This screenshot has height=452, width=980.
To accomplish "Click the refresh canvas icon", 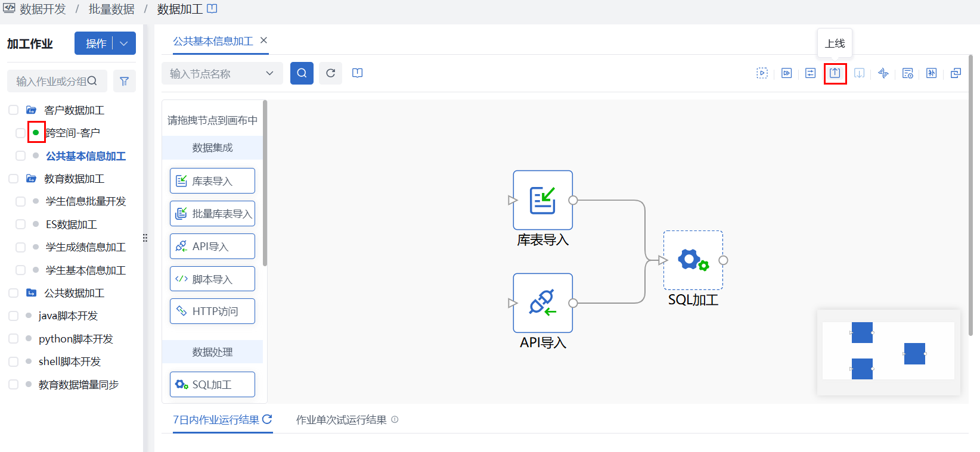I will pyautogui.click(x=330, y=73).
